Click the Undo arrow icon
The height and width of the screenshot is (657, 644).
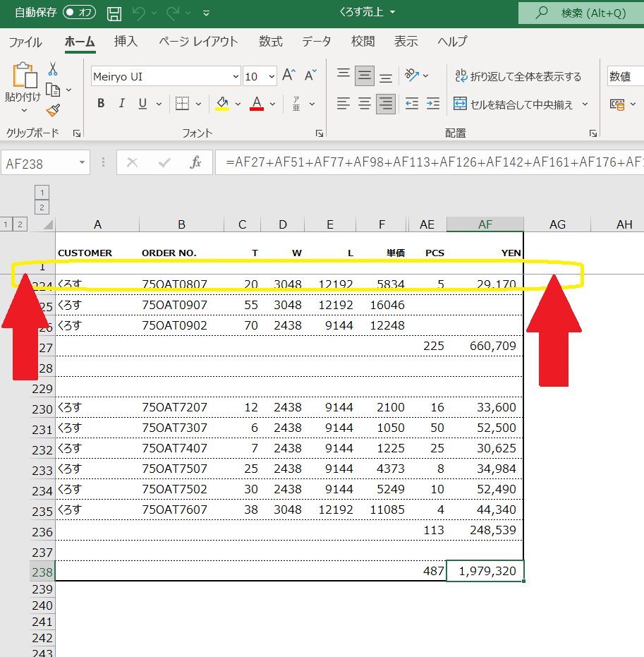pyautogui.click(x=138, y=13)
